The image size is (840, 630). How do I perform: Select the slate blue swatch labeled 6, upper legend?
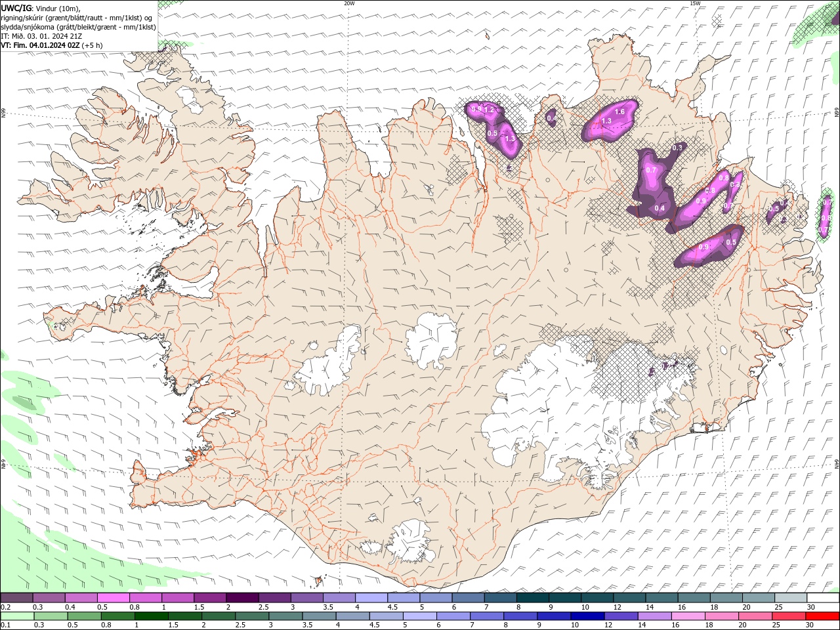pyautogui.click(x=469, y=597)
